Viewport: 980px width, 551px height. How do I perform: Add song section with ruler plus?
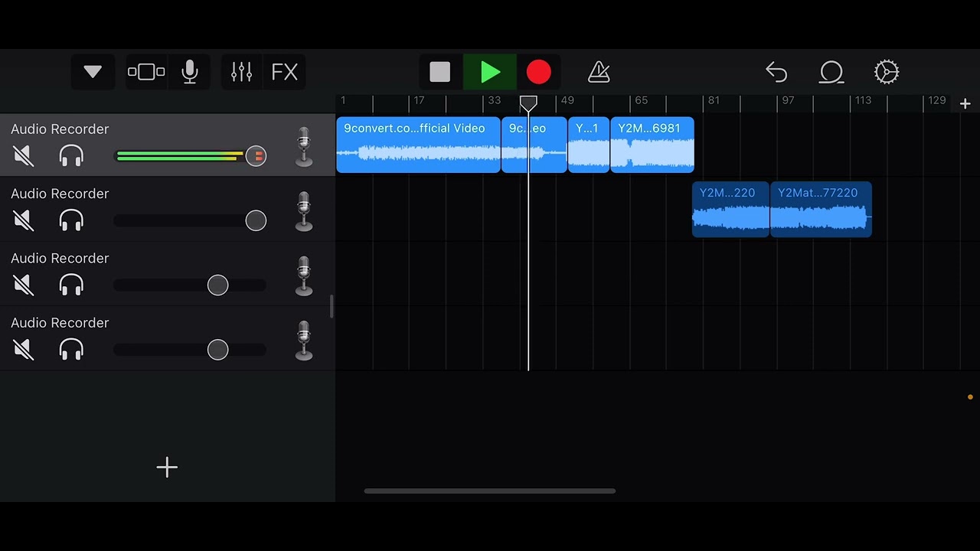coord(965,103)
